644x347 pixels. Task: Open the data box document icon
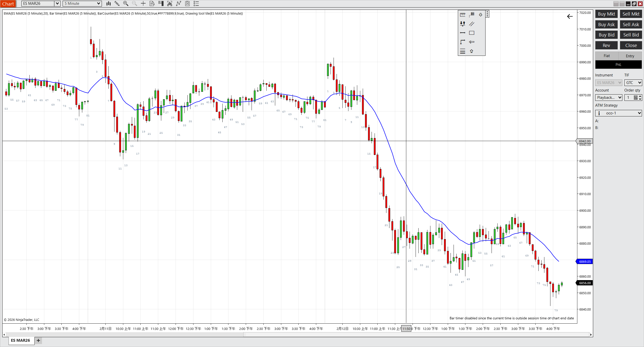click(x=152, y=4)
